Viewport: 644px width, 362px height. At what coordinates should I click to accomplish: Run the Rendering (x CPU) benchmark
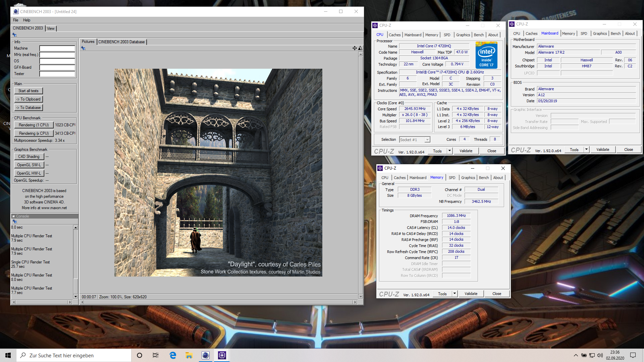[x=34, y=133]
